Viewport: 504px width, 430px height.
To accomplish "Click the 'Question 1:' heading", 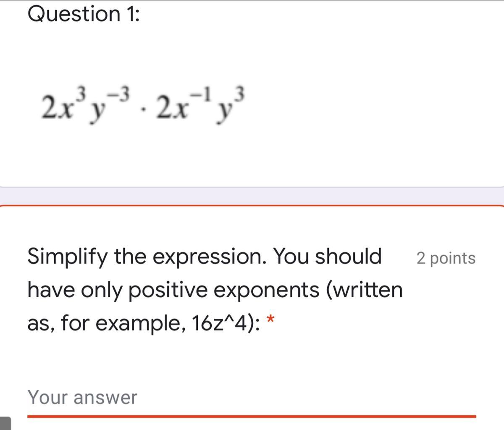I will tap(84, 13).
